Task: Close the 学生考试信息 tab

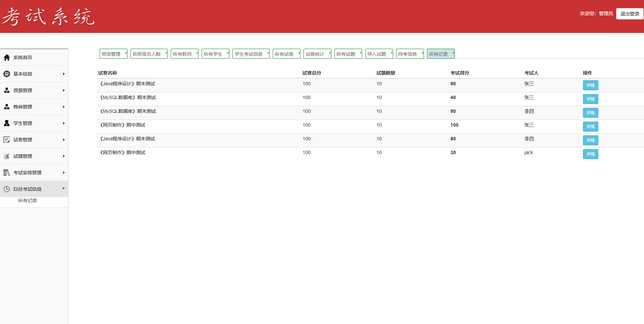Action: coord(268,53)
